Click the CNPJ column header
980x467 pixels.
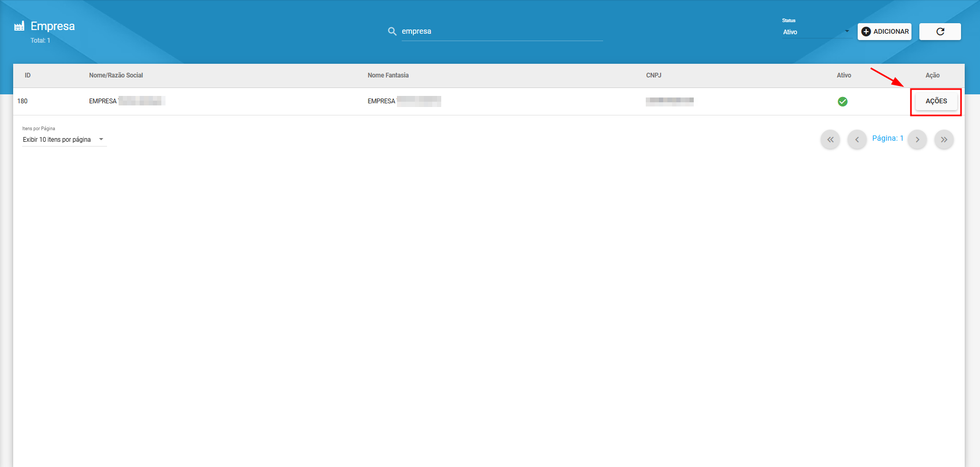[x=654, y=75]
